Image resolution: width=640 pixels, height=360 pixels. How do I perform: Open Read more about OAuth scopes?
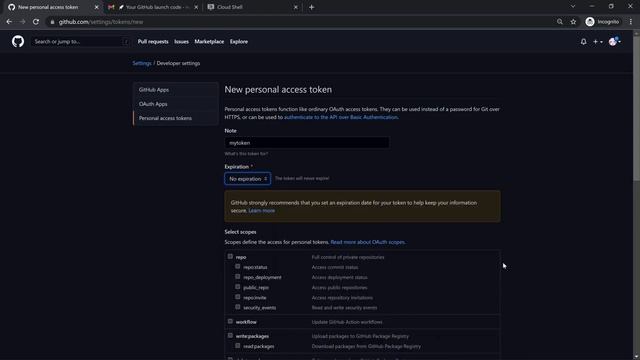368,242
